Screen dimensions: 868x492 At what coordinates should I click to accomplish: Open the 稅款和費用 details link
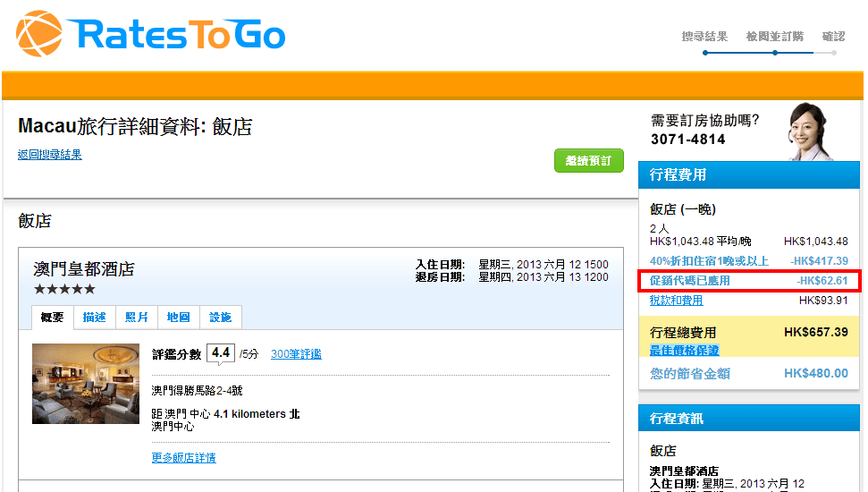click(676, 301)
